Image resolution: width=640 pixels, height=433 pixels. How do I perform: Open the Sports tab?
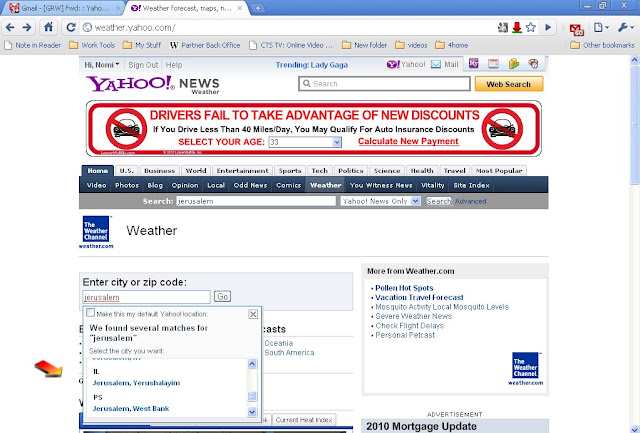pos(290,171)
